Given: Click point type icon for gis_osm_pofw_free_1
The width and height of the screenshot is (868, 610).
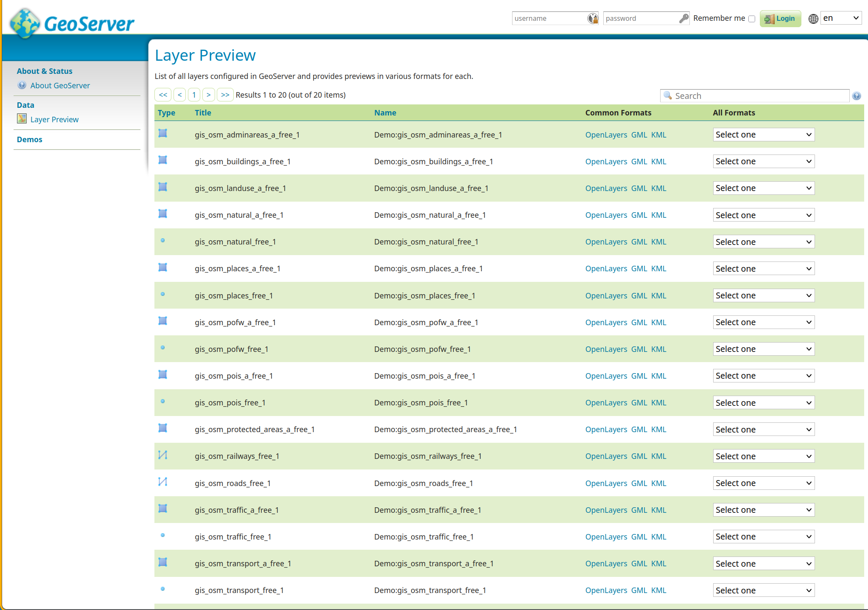Looking at the screenshot, I should click(x=163, y=348).
